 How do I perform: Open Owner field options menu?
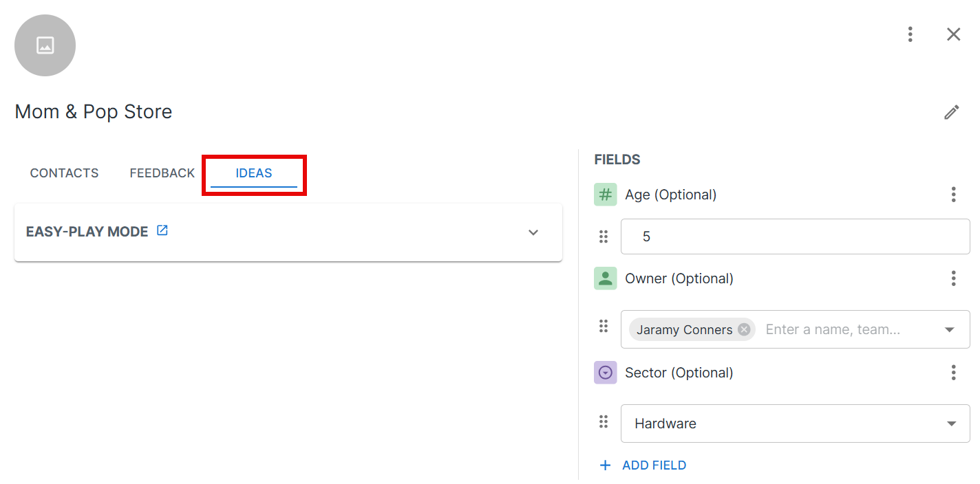click(953, 278)
